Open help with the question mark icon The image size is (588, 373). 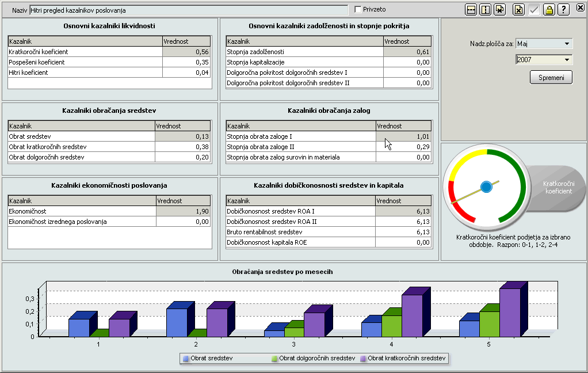564,10
